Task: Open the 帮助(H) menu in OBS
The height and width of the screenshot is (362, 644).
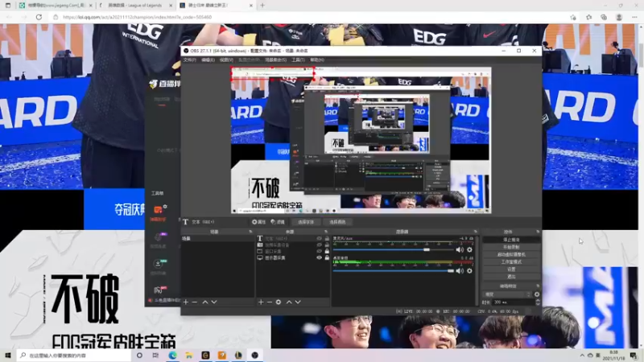Action: point(317,60)
